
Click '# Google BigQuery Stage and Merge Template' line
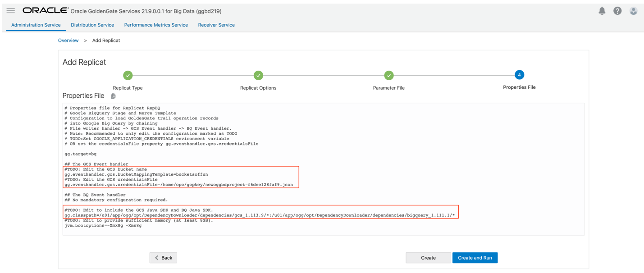click(120, 113)
